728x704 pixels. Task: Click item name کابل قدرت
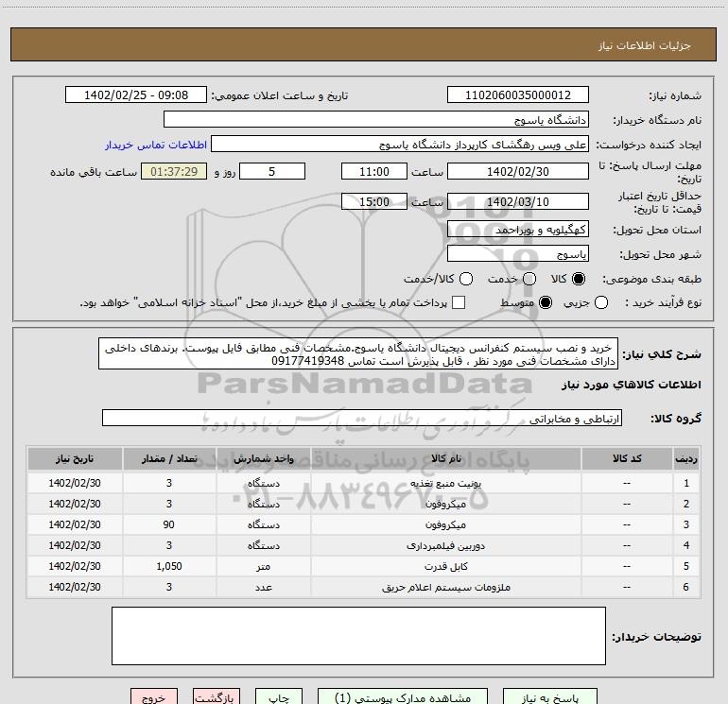tap(445, 566)
